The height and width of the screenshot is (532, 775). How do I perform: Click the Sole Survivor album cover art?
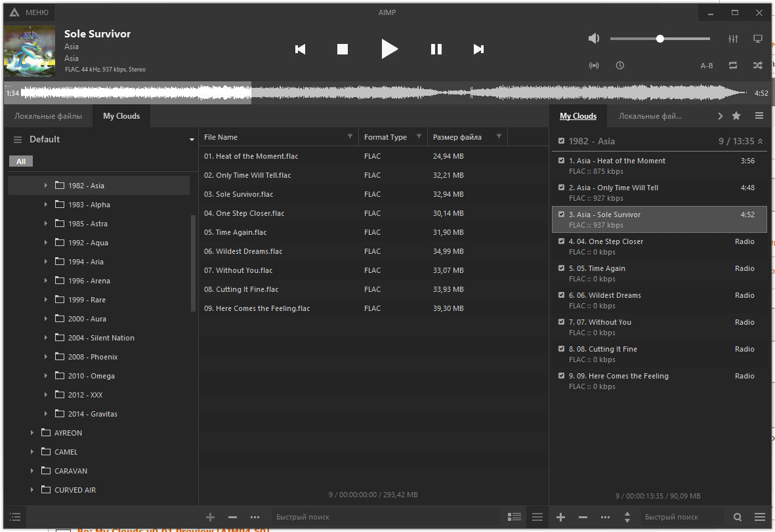point(30,51)
